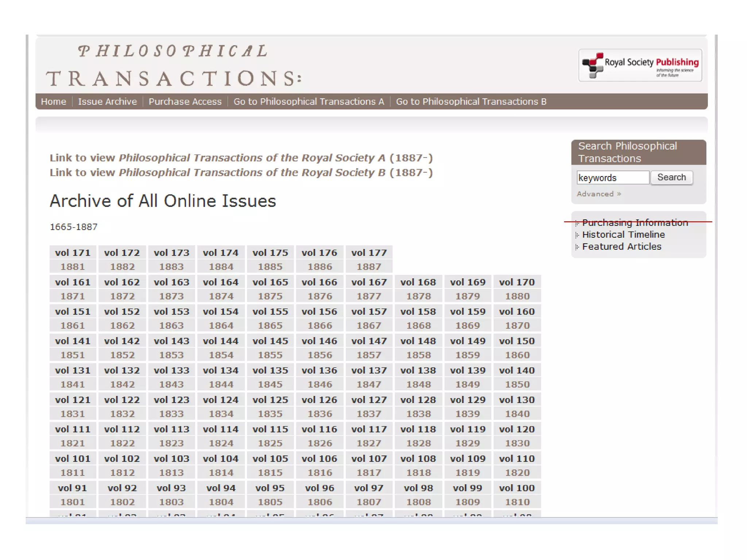Viewport: 747px width, 560px height.
Task: Expand the Historical Timeline item
Action: tap(623, 235)
